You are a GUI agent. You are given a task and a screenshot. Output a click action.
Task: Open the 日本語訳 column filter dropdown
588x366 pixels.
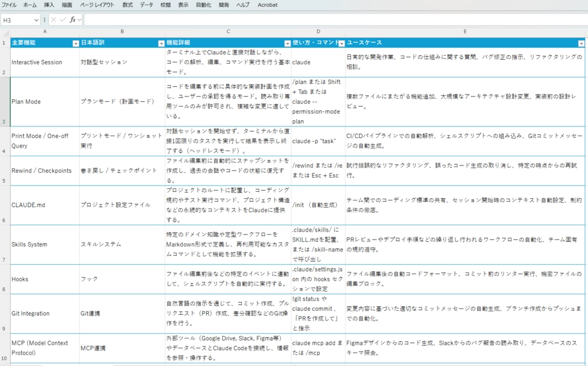pyautogui.click(x=161, y=44)
